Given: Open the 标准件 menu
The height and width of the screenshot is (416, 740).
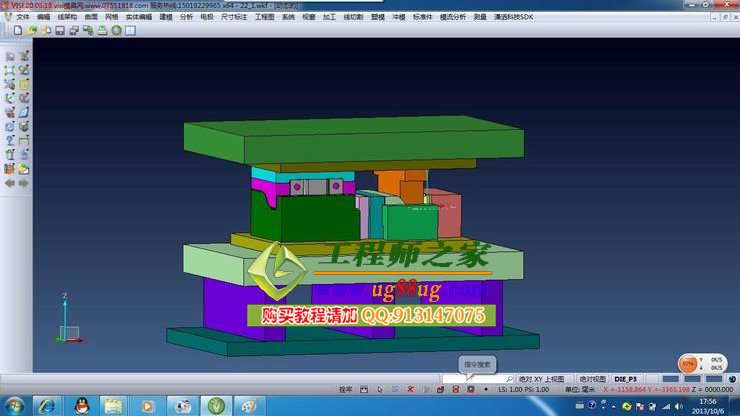Looking at the screenshot, I should (422, 17).
